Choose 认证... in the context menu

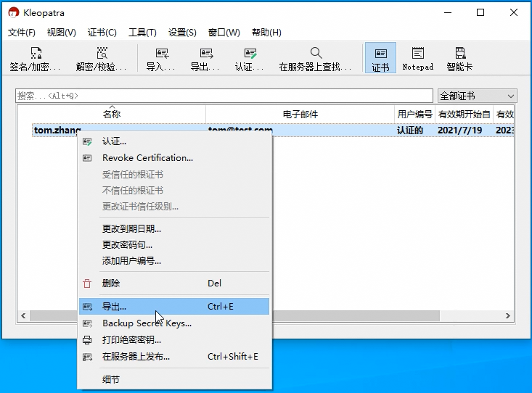tap(174, 141)
